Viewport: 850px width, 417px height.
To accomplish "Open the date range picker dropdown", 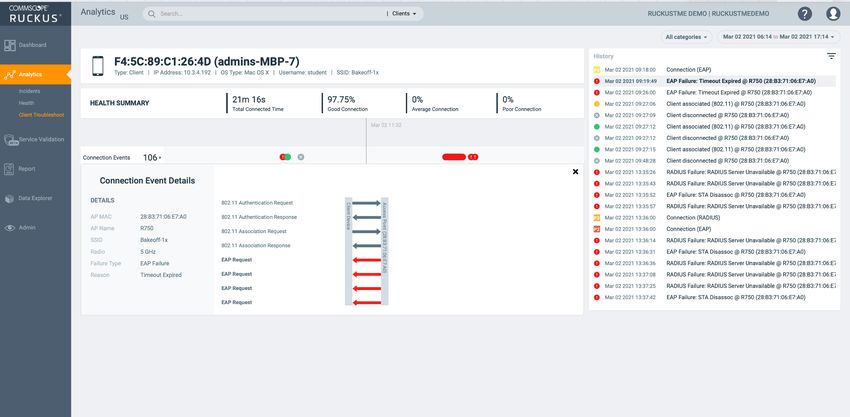I will click(x=778, y=37).
